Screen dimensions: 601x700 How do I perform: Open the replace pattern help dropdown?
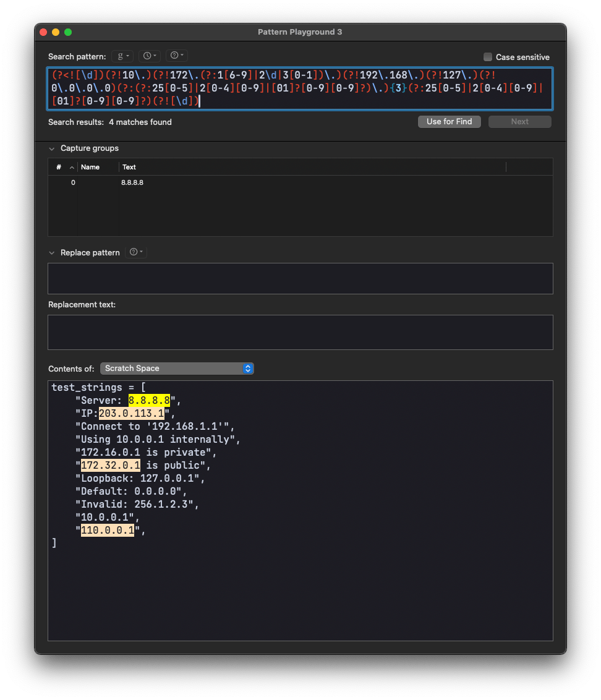click(136, 252)
